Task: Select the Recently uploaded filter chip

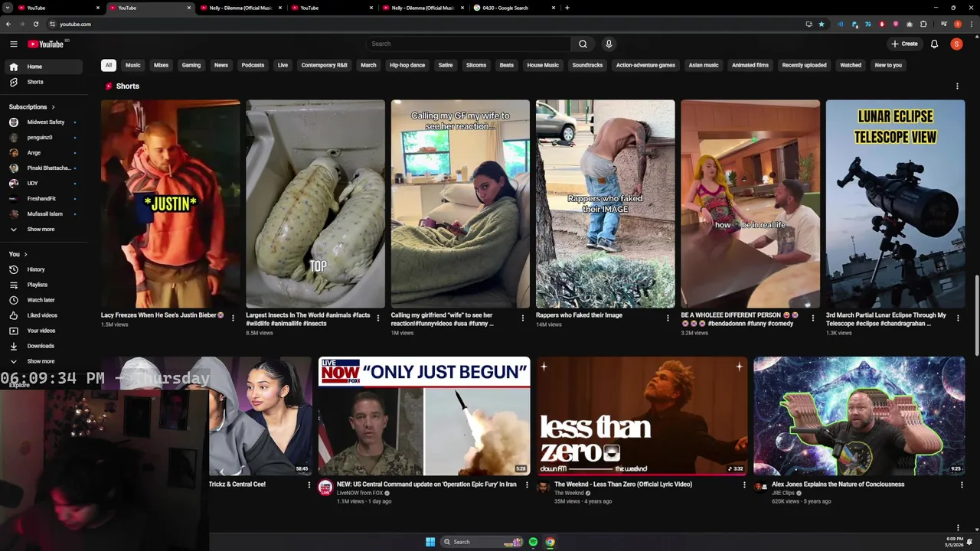Action: pos(804,65)
